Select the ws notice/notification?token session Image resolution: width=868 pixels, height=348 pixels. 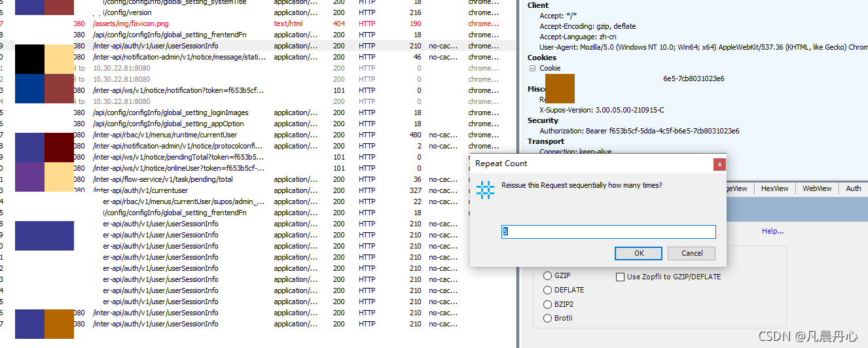point(259,90)
